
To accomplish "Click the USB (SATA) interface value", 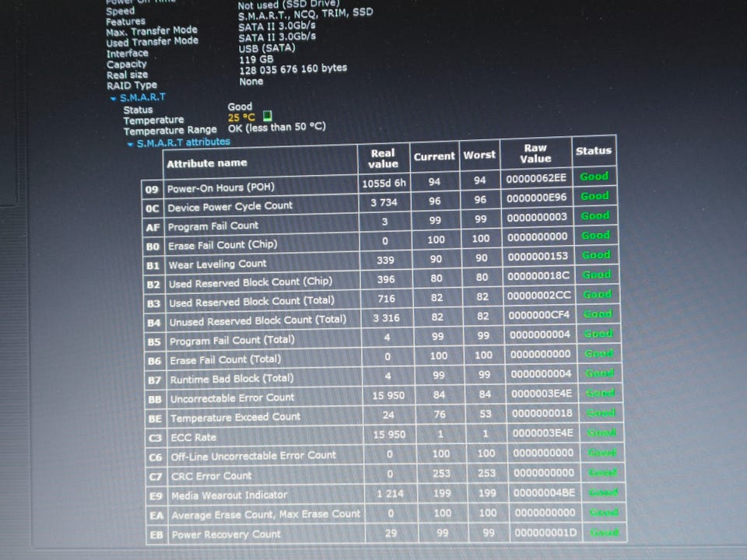I will tap(267, 48).
